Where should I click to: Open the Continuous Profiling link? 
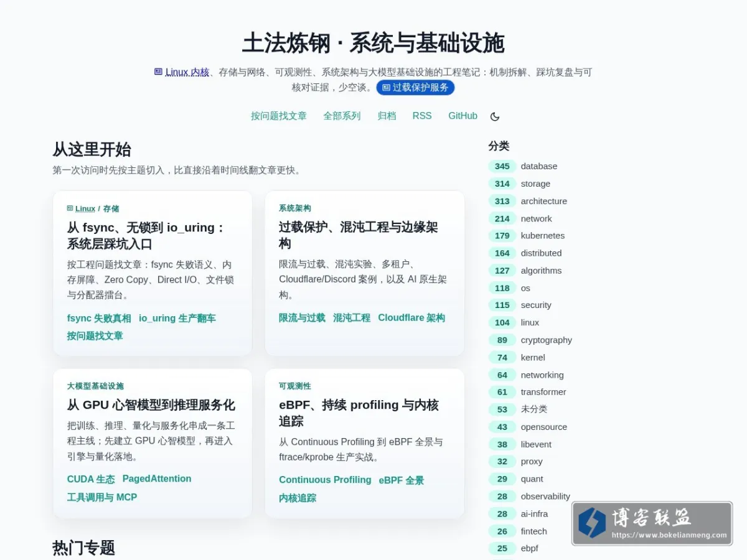[325, 480]
